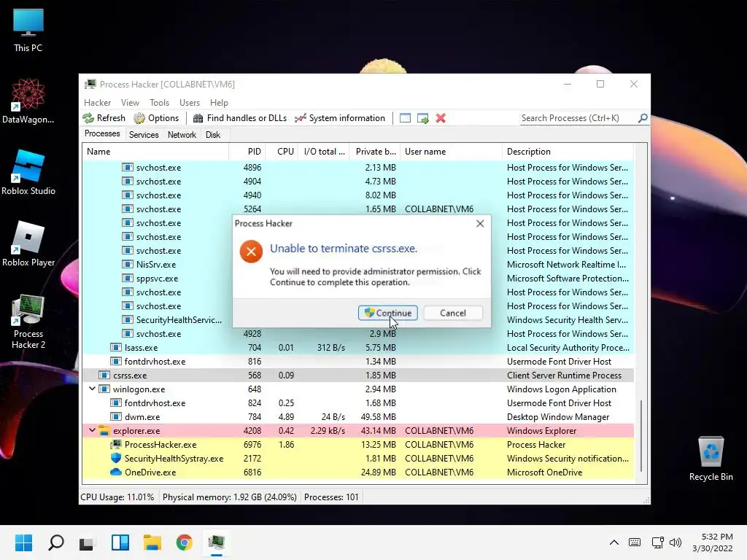Open Widgets from the taskbar

(x=120, y=542)
